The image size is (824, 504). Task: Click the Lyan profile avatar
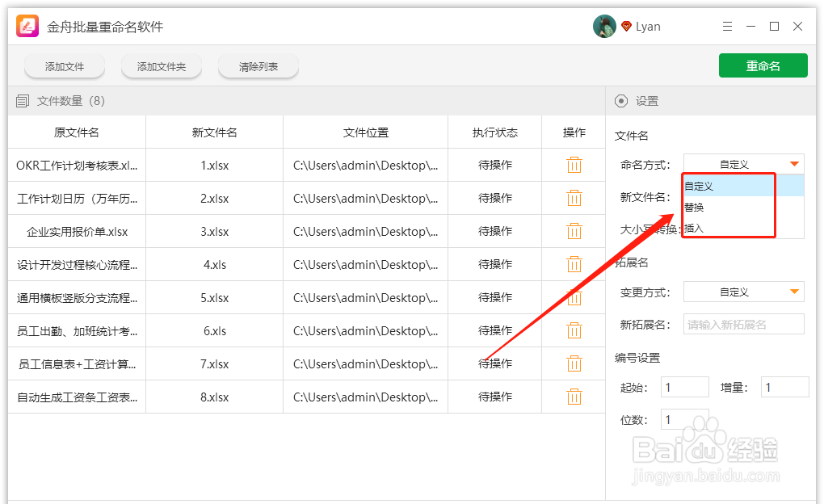(x=603, y=26)
